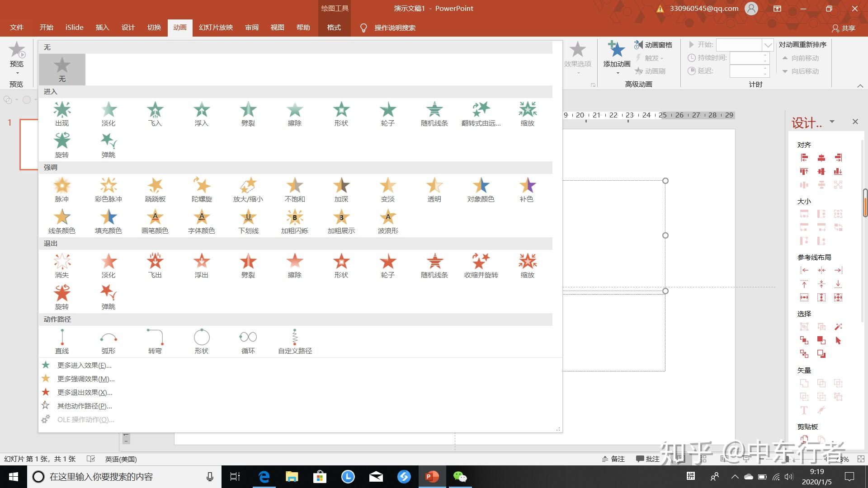Viewport: 868px width, 488px height.
Task: Expand the 添加动画 dropdown
Action: point(617,73)
